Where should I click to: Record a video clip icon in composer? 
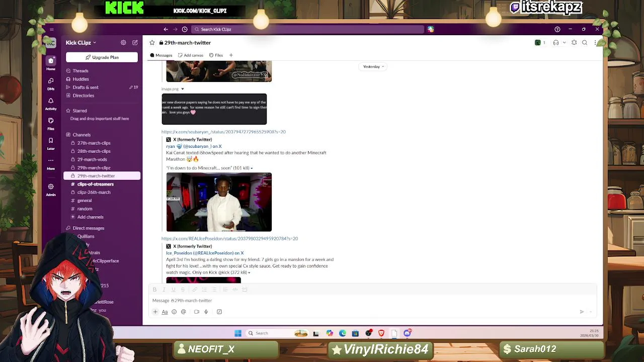[x=197, y=312]
